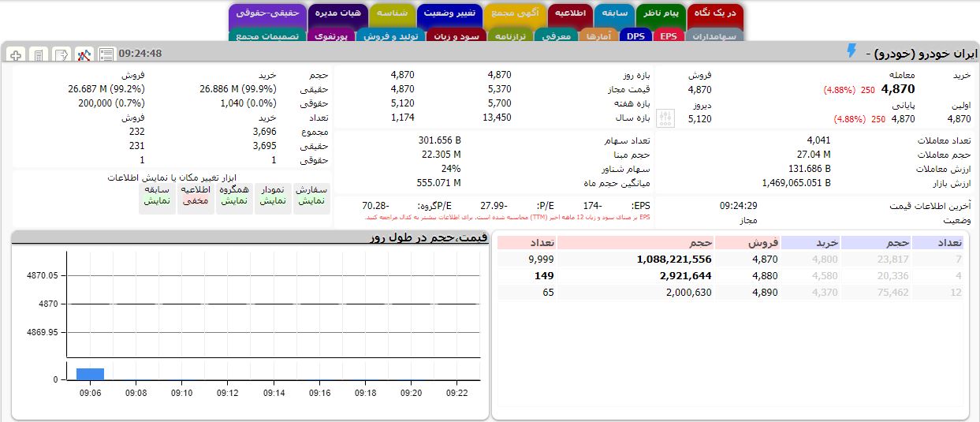Click the share count 301.656 B

(439, 140)
